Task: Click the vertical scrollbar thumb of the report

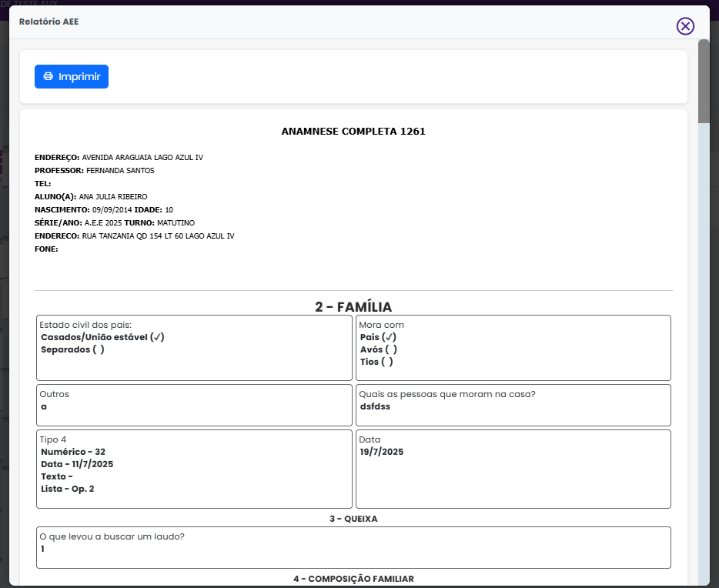Action: pos(704,82)
